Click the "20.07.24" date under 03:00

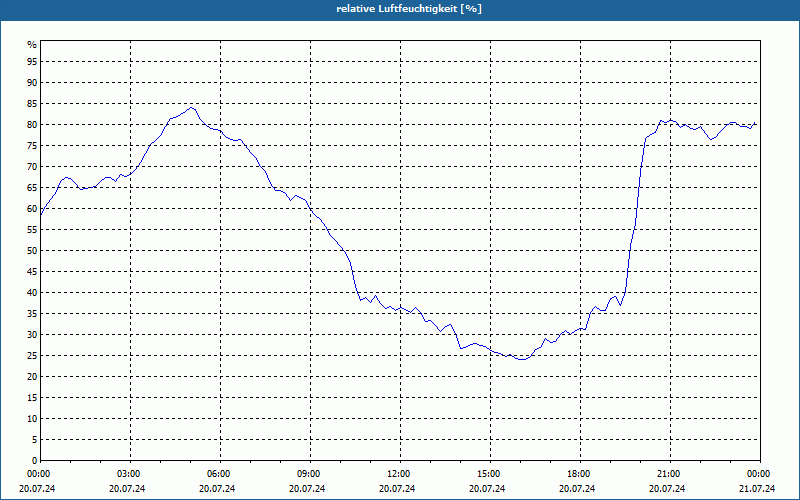pyautogui.click(x=127, y=489)
